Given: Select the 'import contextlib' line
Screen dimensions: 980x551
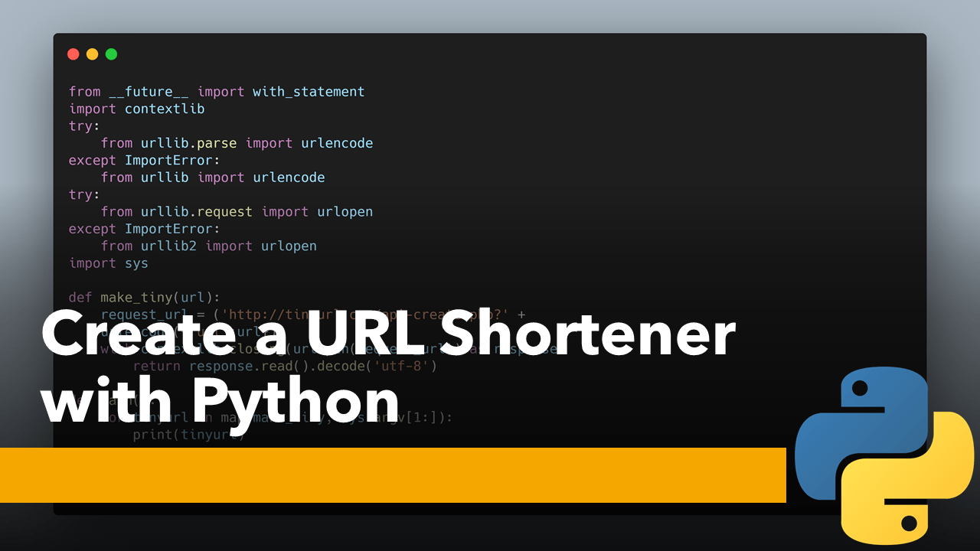Looking at the screenshot, I should tap(136, 109).
